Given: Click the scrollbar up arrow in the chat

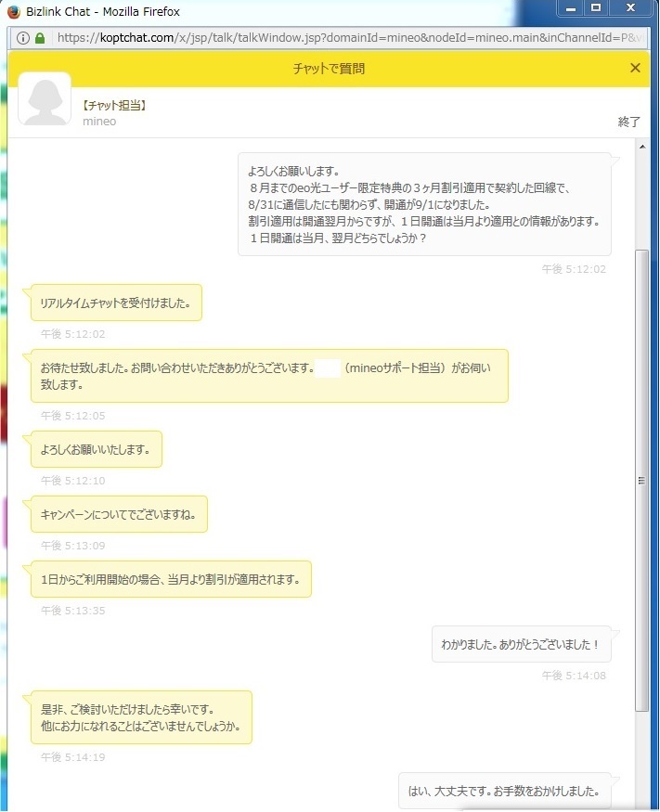Looking at the screenshot, I should coord(642,147).
